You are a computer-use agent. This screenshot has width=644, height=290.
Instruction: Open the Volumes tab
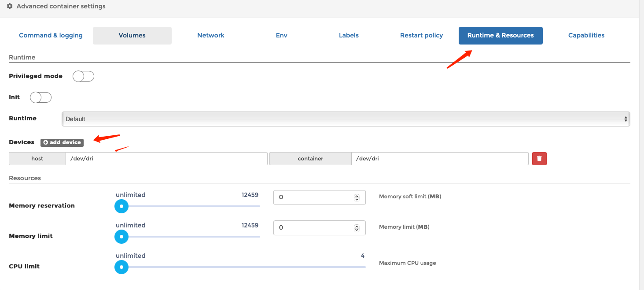[132, 36]
